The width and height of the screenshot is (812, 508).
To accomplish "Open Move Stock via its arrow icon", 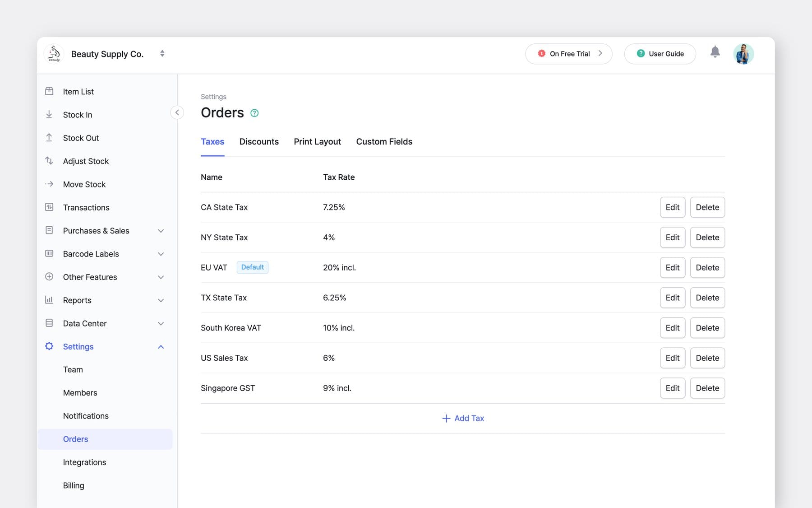I will [49, 184].
